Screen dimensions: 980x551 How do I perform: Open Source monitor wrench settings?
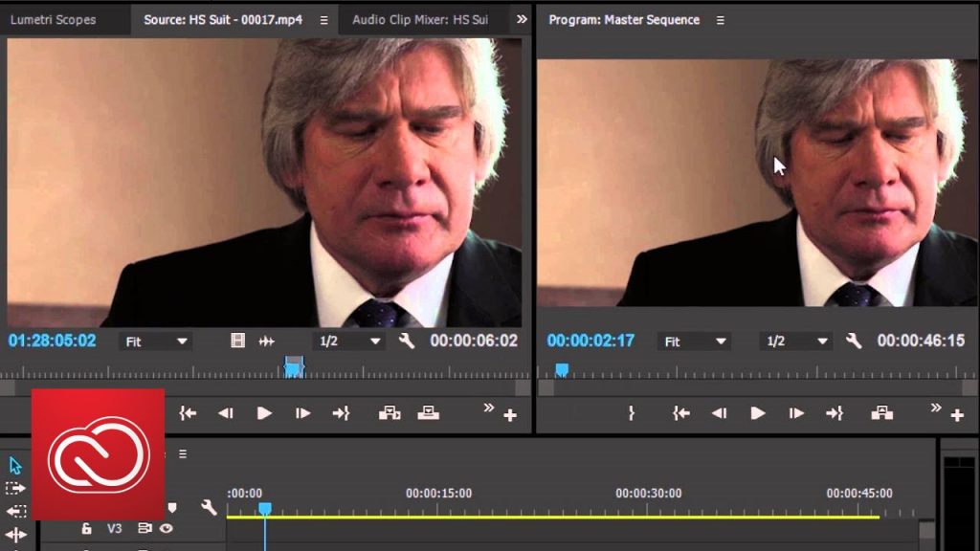pos(406,341)
